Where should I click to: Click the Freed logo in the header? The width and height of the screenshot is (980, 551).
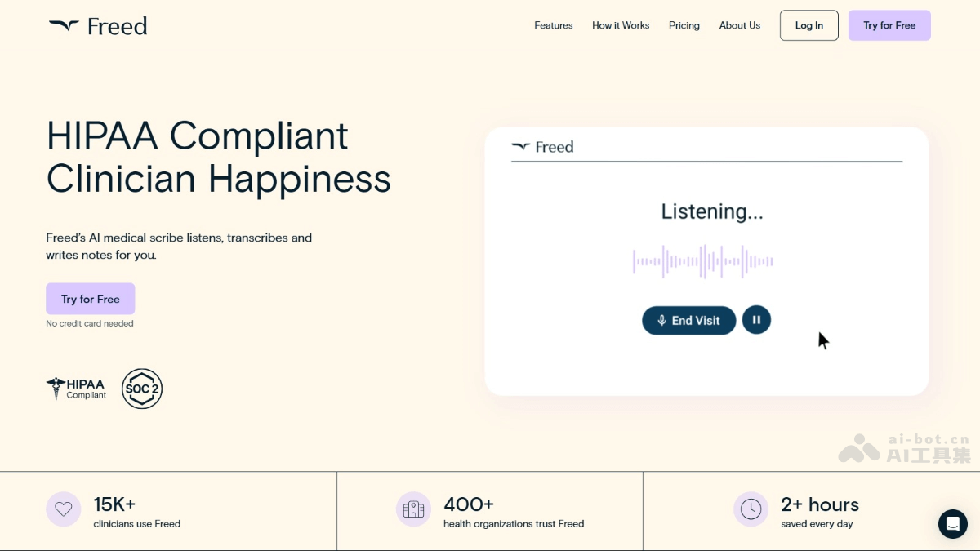pyautogui.click(x=98, y=26)
